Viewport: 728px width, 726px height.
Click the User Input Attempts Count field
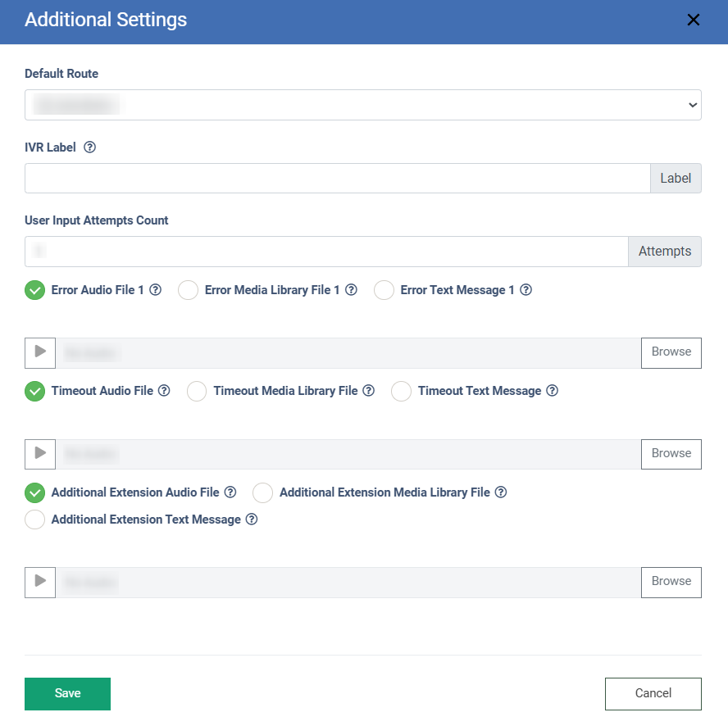point(326,252)
